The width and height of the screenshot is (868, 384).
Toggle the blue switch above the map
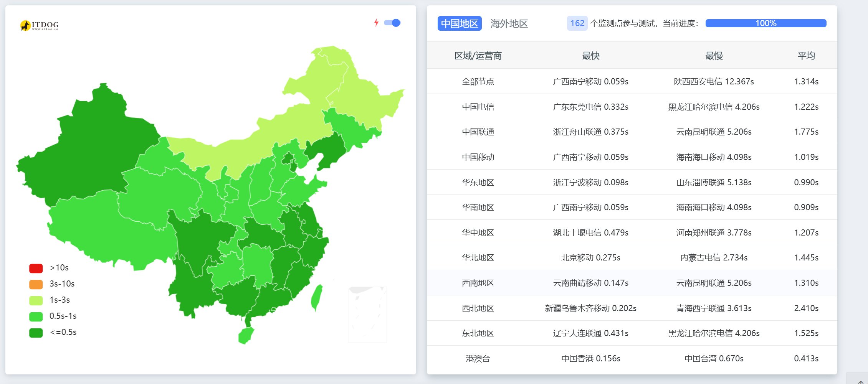392,23
